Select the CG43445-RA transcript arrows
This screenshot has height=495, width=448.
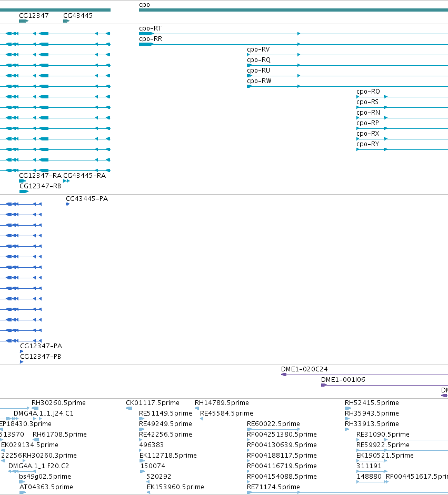[x=66, y=181]
